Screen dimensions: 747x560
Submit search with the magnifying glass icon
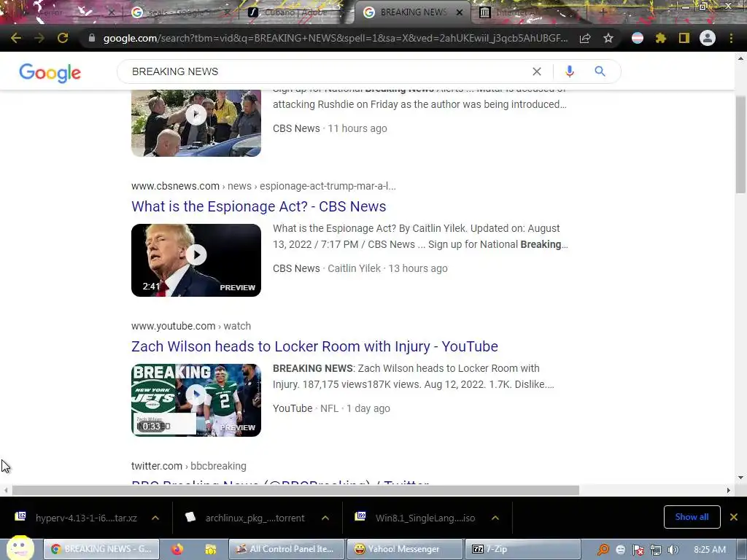tap(600, 71)
